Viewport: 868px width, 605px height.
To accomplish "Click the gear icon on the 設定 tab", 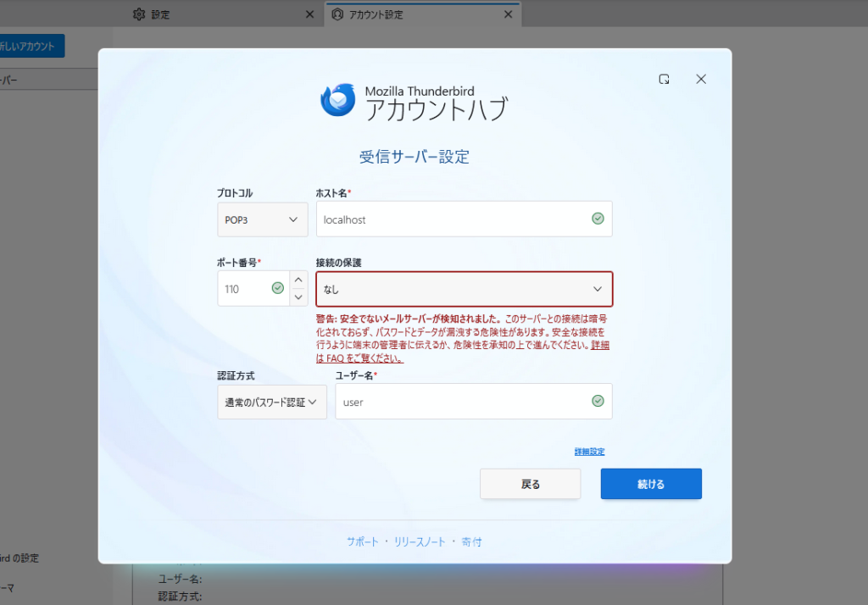I will [140, 14].
